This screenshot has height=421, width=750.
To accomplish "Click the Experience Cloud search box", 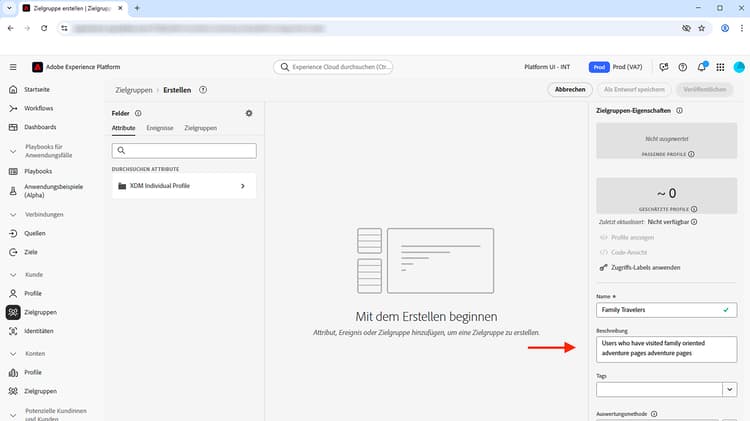I will pos(333,67).
